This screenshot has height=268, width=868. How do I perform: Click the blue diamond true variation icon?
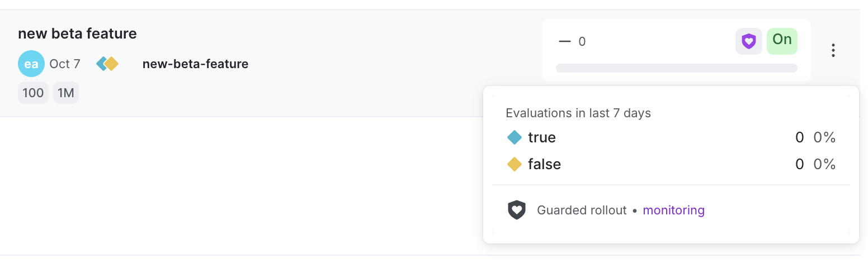tap(514, 137)
